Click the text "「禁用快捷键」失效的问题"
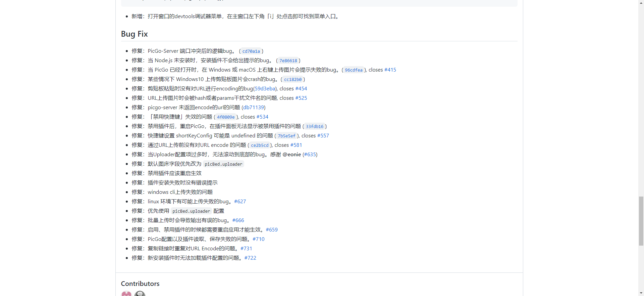Screen dimensions: 644x296 pos(180,117)
